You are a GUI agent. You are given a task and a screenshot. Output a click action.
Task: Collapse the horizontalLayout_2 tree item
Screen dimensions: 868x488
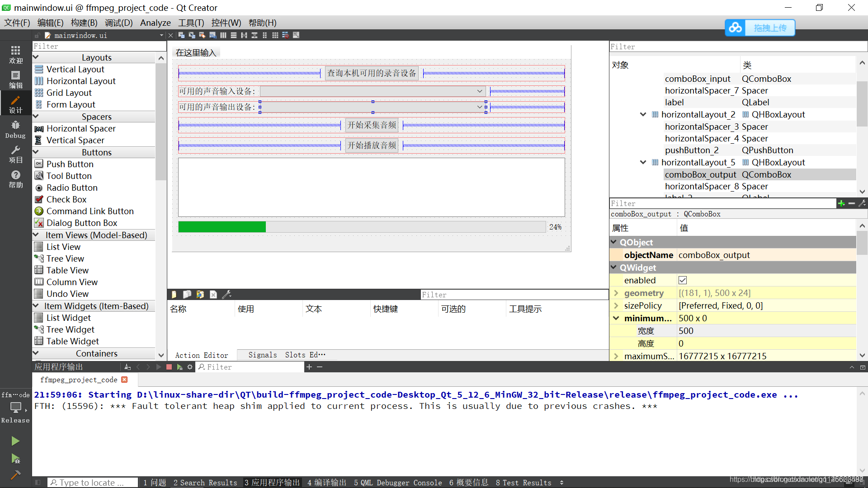coord(642,114)
